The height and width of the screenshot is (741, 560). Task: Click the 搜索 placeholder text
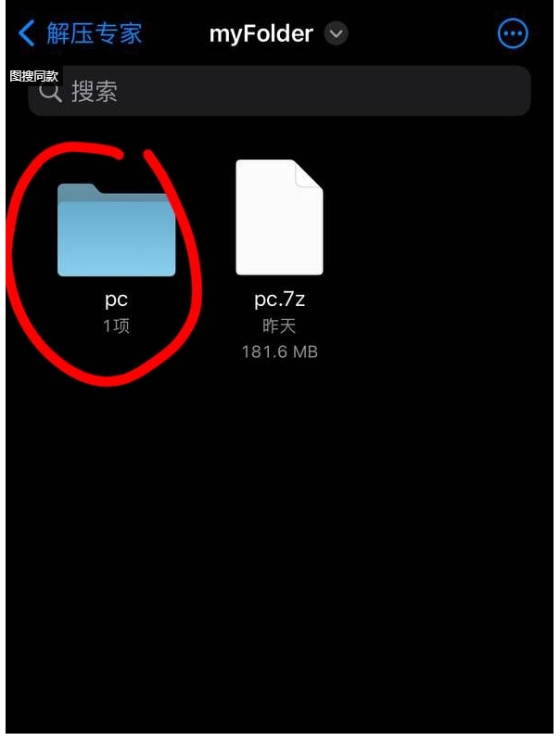click(95, 91)
